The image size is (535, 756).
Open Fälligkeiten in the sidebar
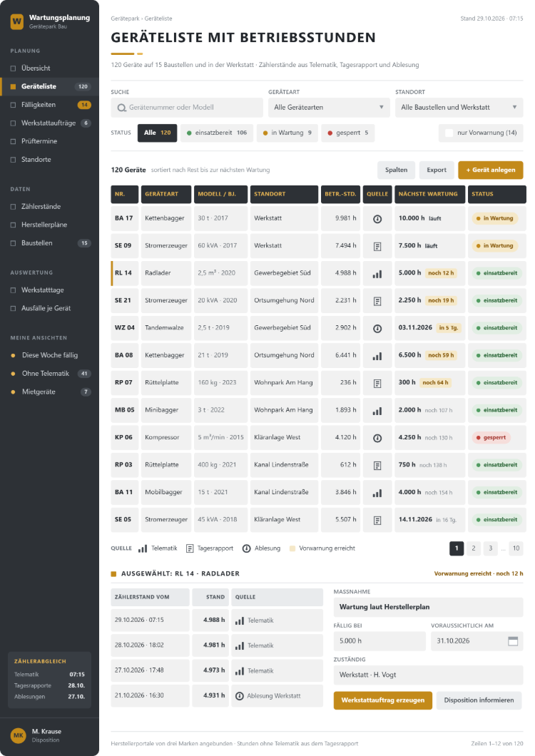click(49, 105)
